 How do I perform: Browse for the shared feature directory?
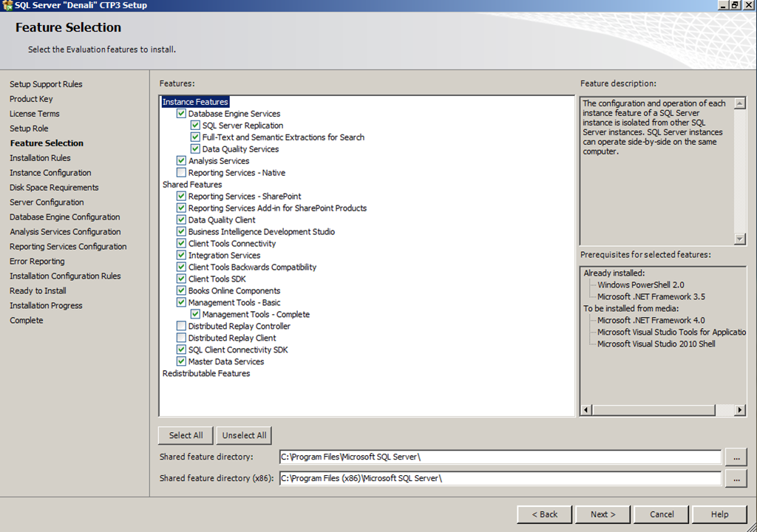[x=736, y=457]
